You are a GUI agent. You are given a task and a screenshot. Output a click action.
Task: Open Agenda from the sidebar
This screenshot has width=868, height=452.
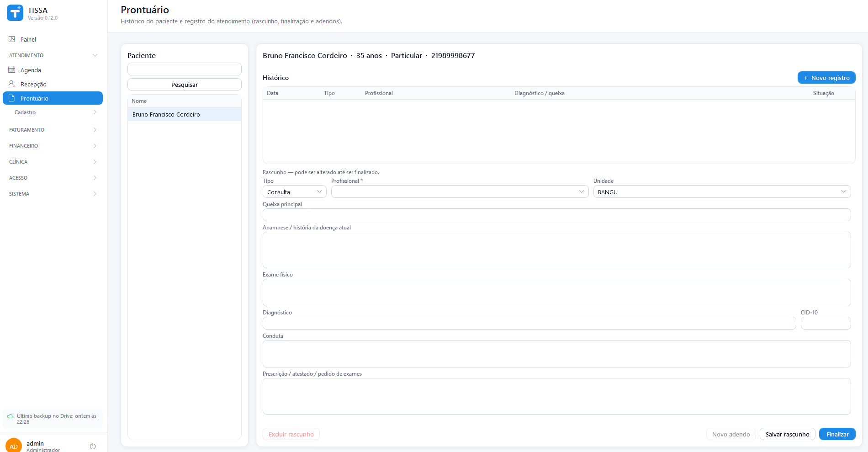(53, 70)
